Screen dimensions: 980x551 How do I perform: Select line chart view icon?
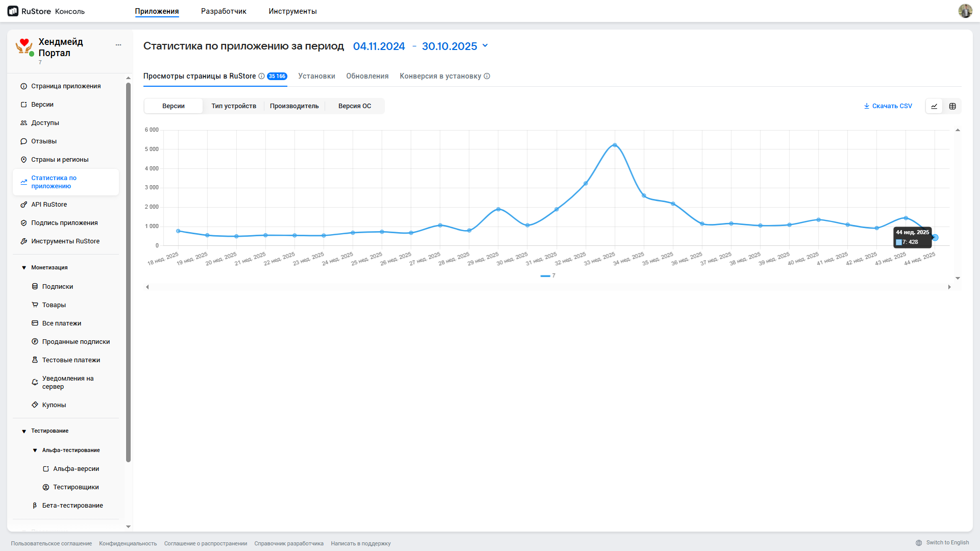pos(934,106)
